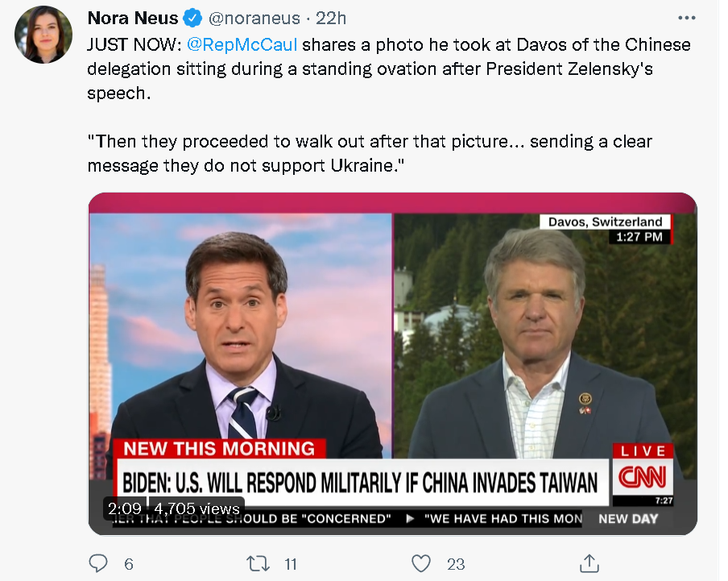Open Nora Neus's profile picture
Image resolution: width=728 pixels, height=581 pixels.
coord(43,35)
